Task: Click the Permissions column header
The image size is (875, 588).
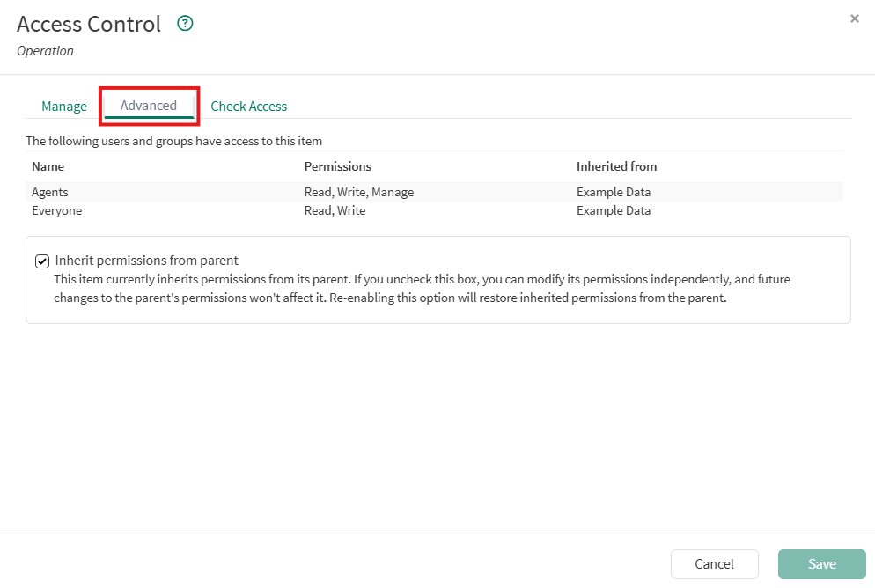Action: point(337,166)
